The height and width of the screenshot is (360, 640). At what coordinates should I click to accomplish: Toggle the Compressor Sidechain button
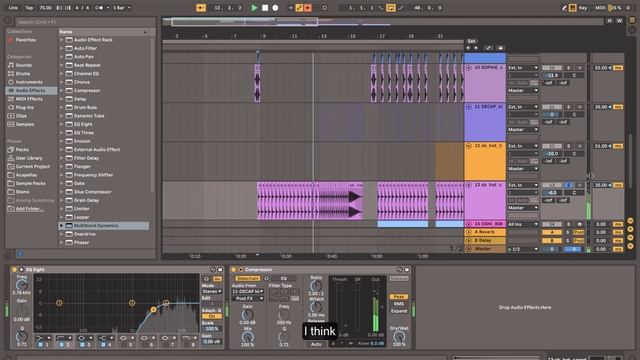point(248,278)
